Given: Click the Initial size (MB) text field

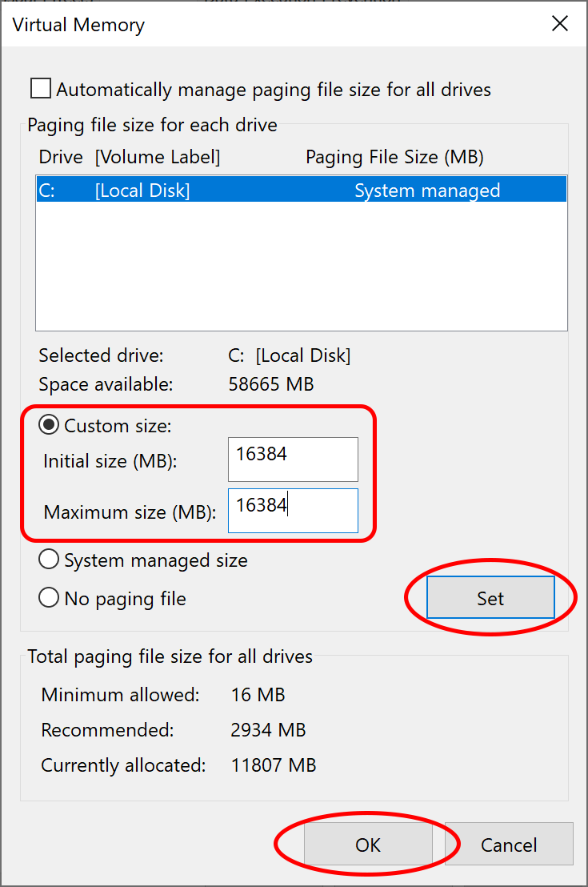Looking at the screenshot, I should pyautogui.click(x=293, y=460).
